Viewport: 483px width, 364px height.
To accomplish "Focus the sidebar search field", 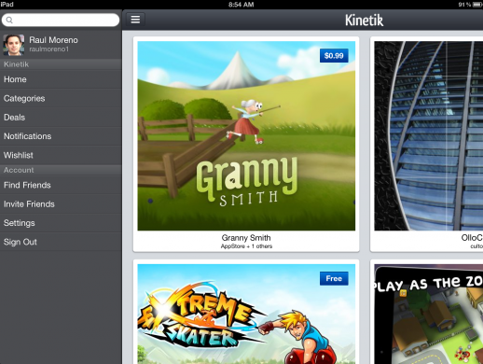I will pos(60,20).
